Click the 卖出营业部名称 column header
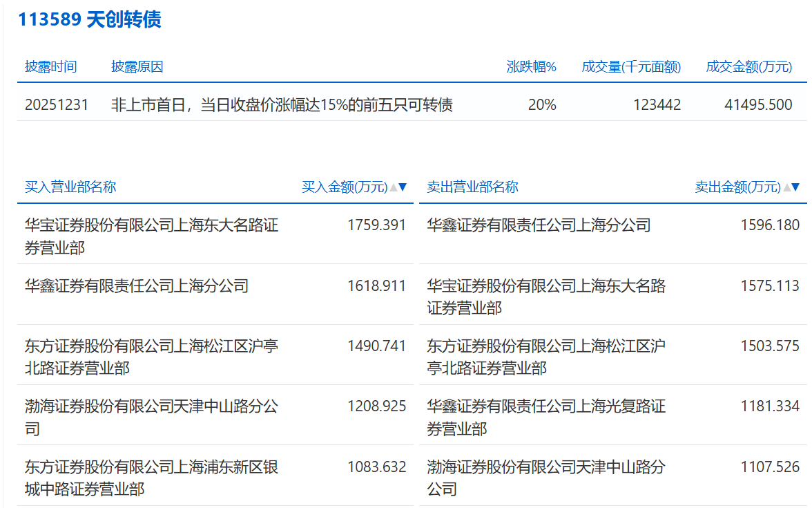Screen dimensions: 812x508 472,187
